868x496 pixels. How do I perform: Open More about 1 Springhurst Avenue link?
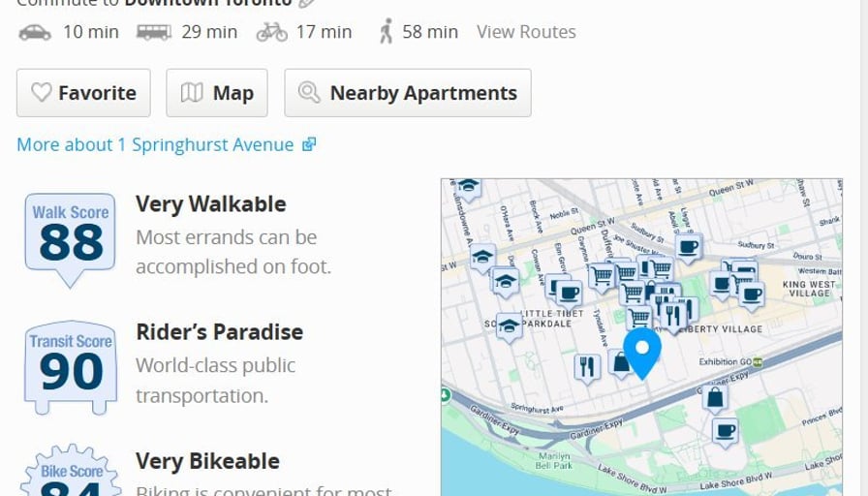point(166,144)
